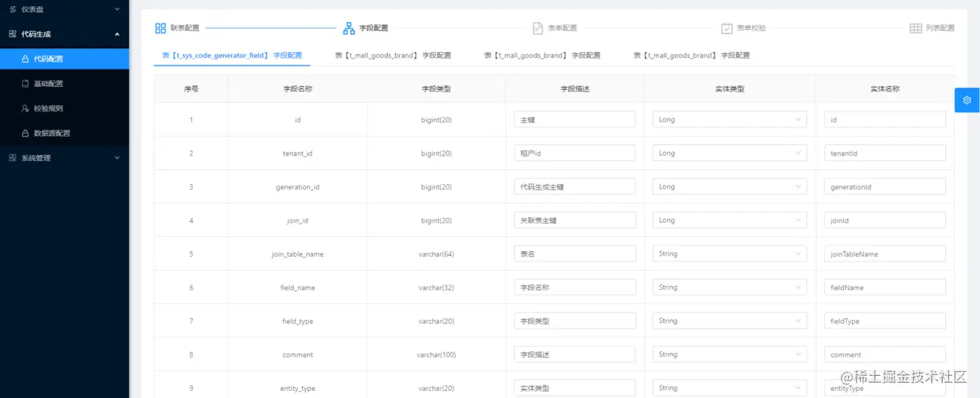
Task: Click the fieldName entity name input
Action: point(885,287)
